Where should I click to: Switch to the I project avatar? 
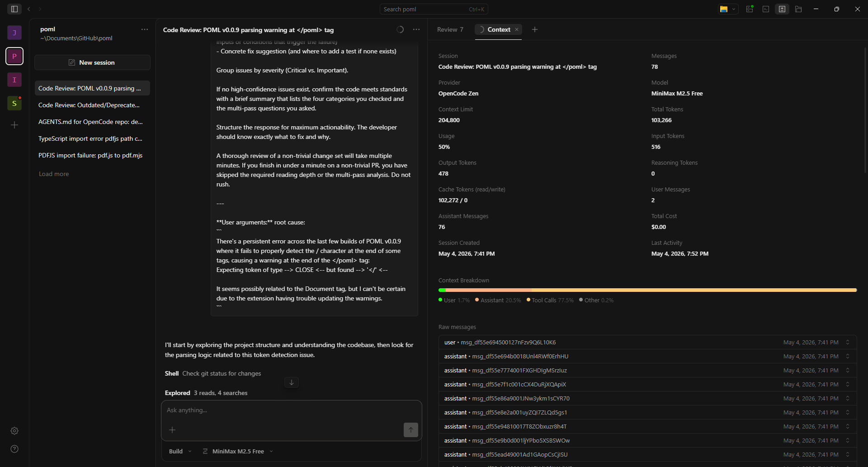tap(14, 80)
